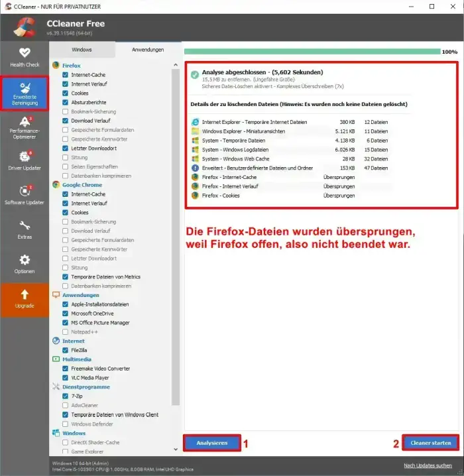
Task: Uncheck the 7-Zip checkbox
Action: click(65, 396)
